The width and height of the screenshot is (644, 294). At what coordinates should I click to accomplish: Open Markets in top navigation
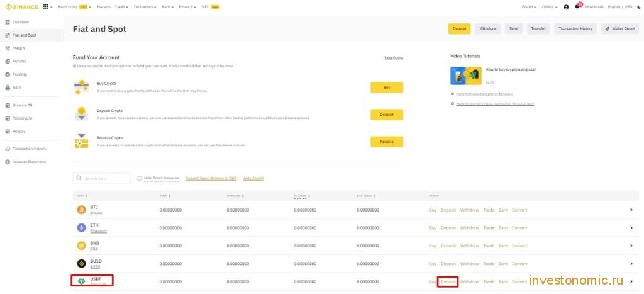coord(104,7)
